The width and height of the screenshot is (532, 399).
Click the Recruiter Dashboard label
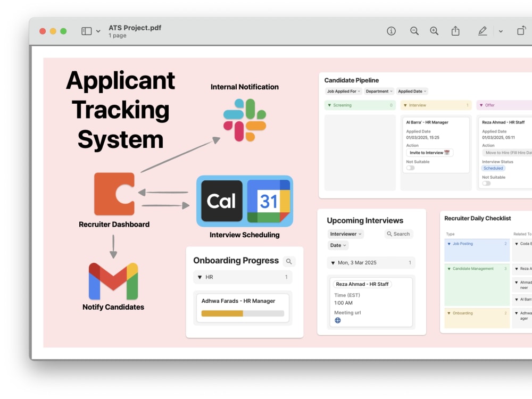pyautogui.click(x=114, y=225)
